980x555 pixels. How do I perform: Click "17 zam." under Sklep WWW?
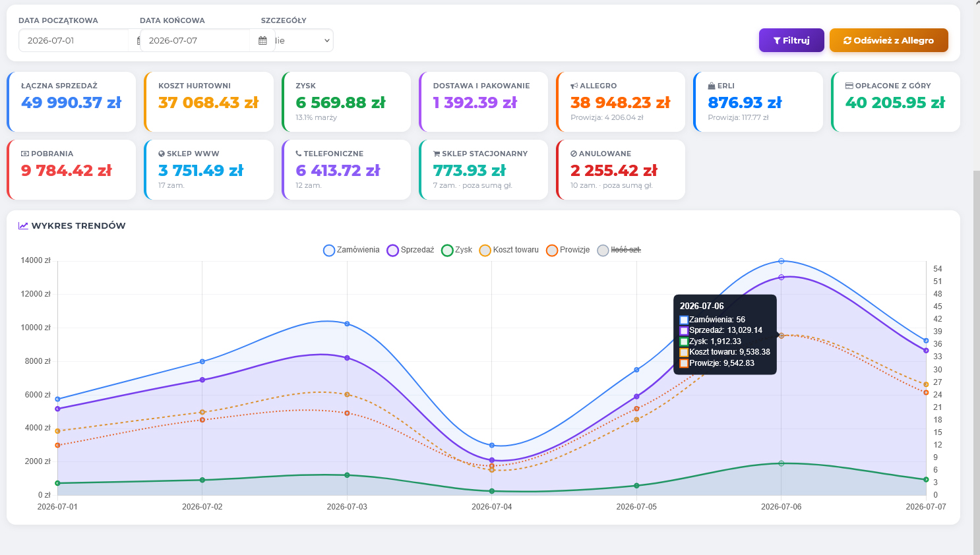coord(171,185)
